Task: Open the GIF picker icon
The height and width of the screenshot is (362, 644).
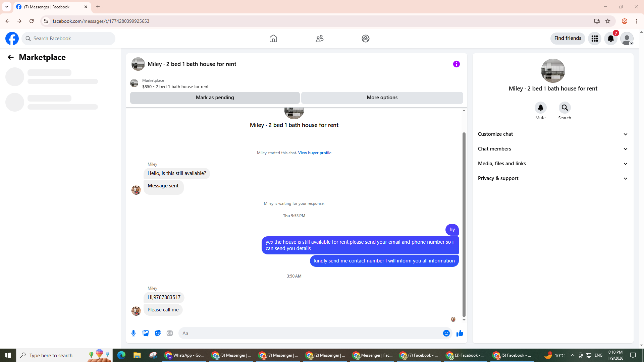Action: (170, 333)
